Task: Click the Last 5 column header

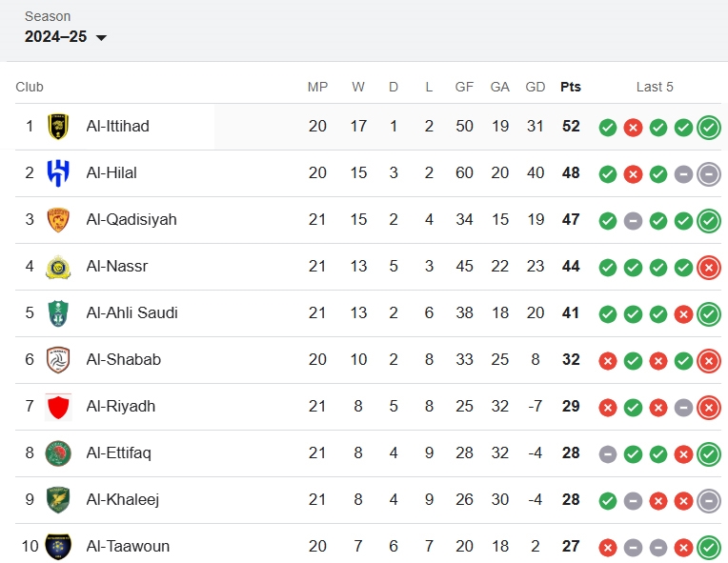Action: (x=655, y=87)
